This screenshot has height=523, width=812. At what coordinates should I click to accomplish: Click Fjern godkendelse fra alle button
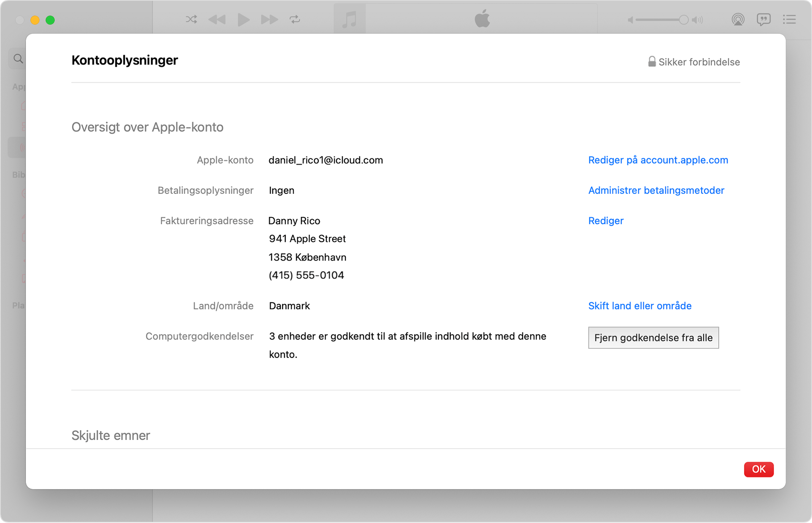tap(654, 338)
